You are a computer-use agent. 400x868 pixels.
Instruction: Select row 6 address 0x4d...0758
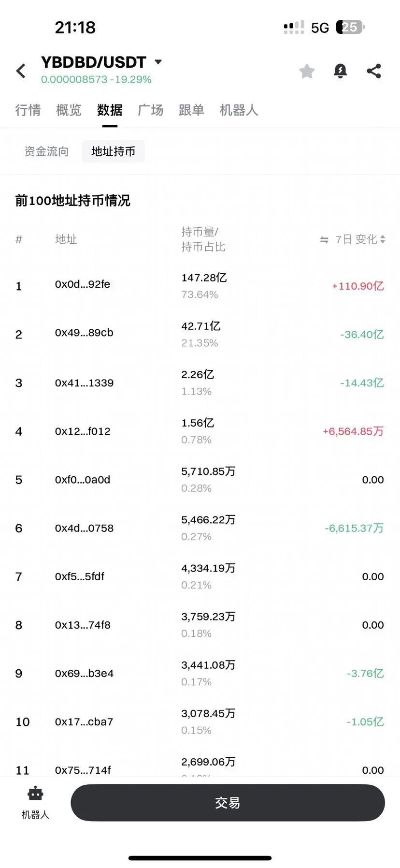pyautogui.click(x=84, y=528)
